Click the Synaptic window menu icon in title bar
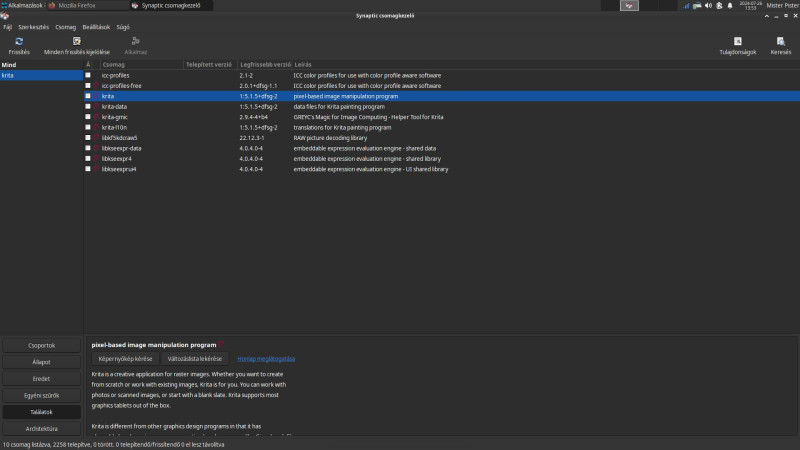The height and width of the screenshot is (450, 800). pyautogui.click(x=5, y=16)
